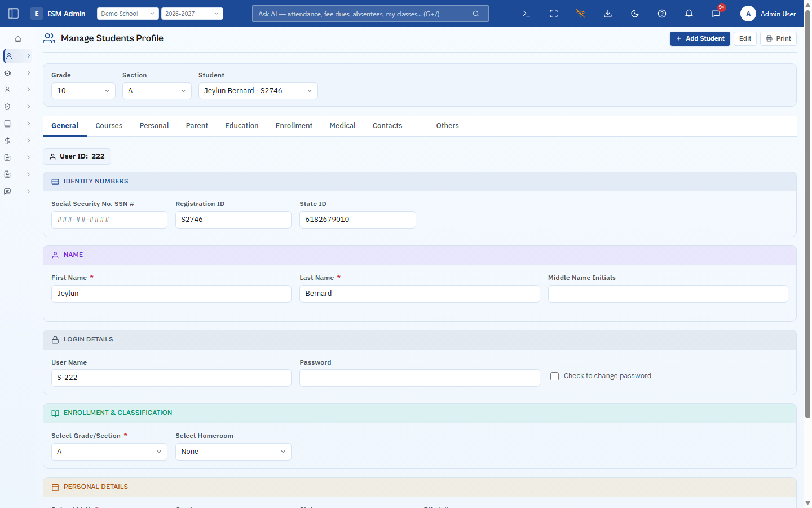Click the Social Security No. input

[x=109, y=220]
